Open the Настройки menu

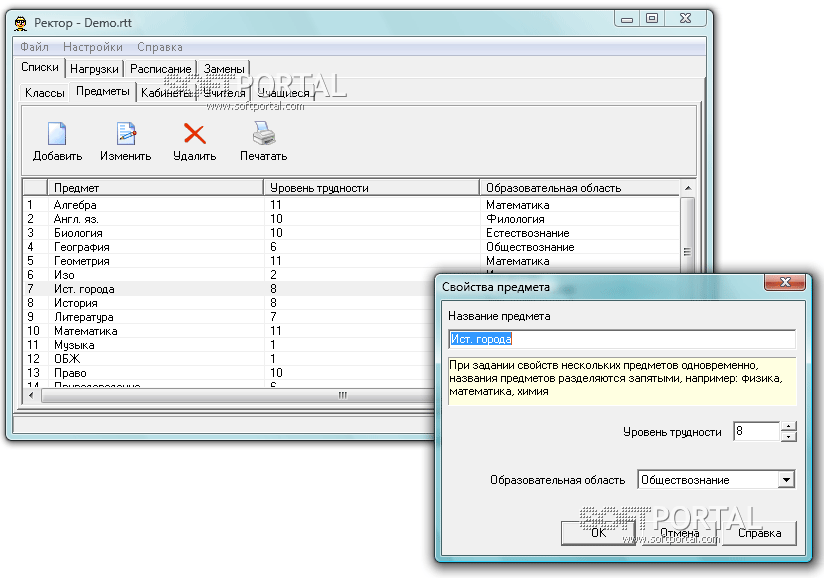click(x=93, y=47)
